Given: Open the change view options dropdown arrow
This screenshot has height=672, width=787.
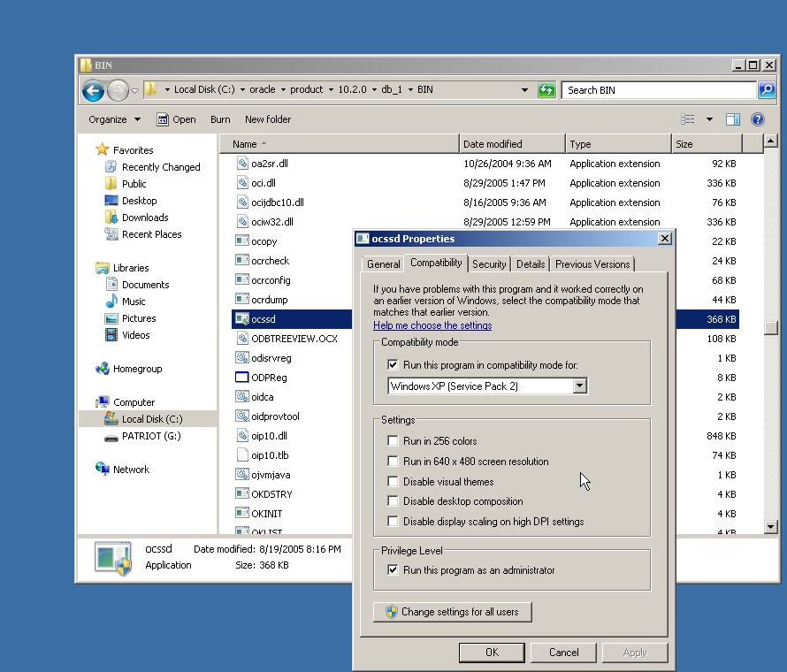Looking at the screenshot, I should tap(709, 119).
